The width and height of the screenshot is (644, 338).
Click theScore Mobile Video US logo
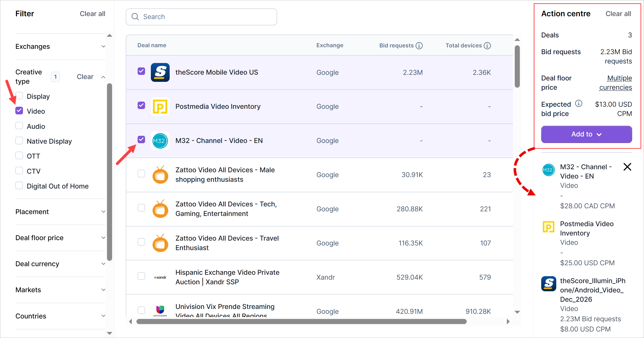(160, 72)
